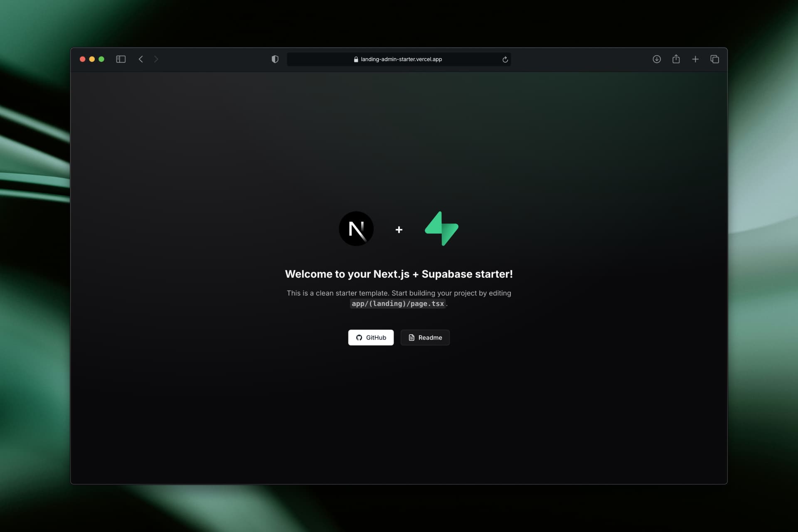798x532 pixels.
Task: Show the downloads list
Action: [657, 59]
